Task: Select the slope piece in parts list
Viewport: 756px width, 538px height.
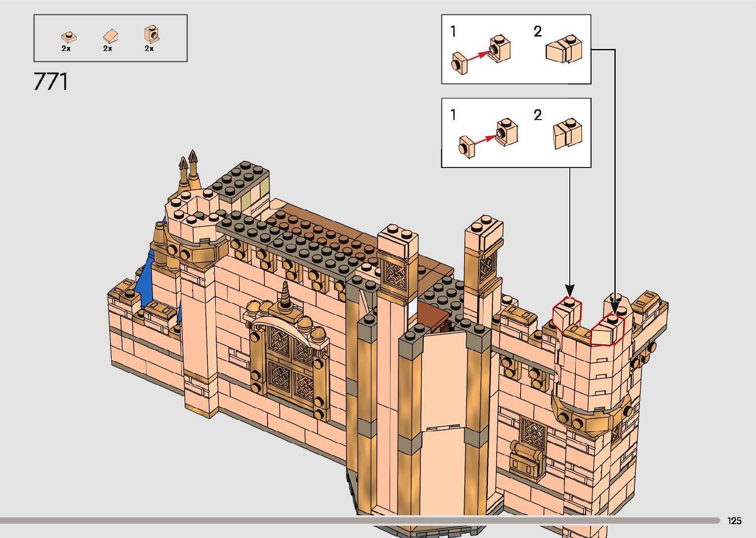Action: coord(111,36)
